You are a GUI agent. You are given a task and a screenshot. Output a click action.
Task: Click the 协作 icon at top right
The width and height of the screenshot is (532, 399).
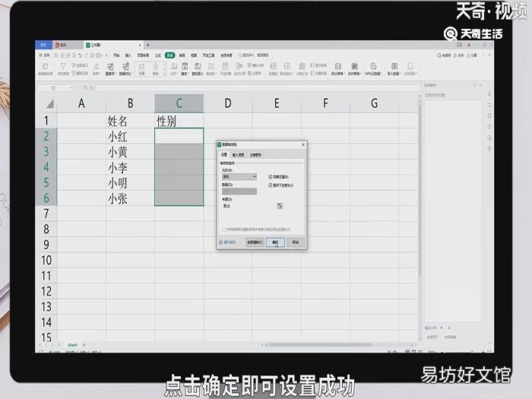pyautogui.click(x=459, y=55)
